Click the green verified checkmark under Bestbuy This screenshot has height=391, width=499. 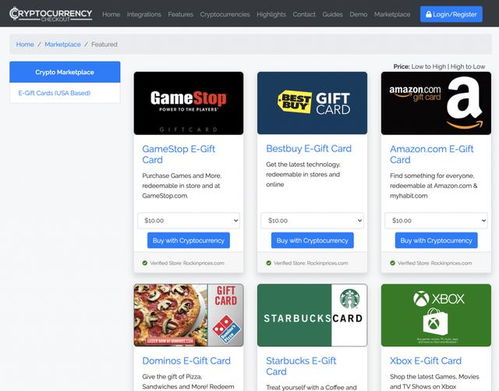pos(269,263)
